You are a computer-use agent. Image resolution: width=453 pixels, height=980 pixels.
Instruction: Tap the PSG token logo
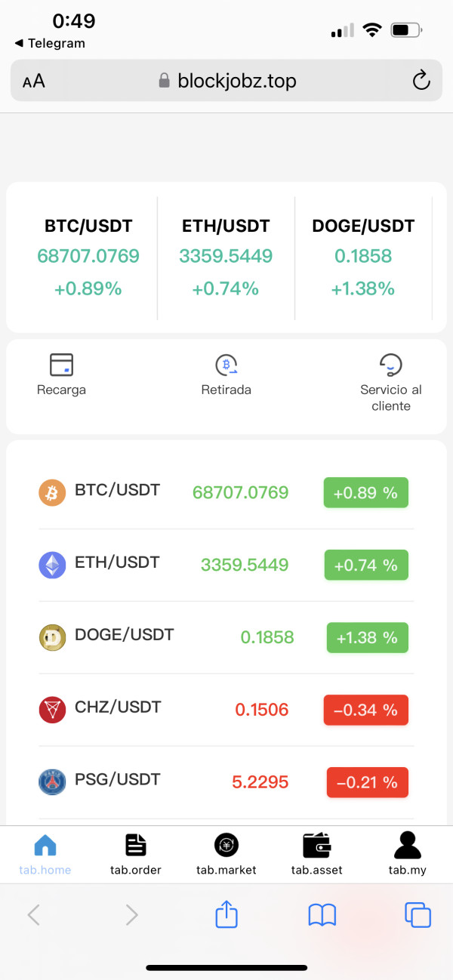tap(52, 782)
